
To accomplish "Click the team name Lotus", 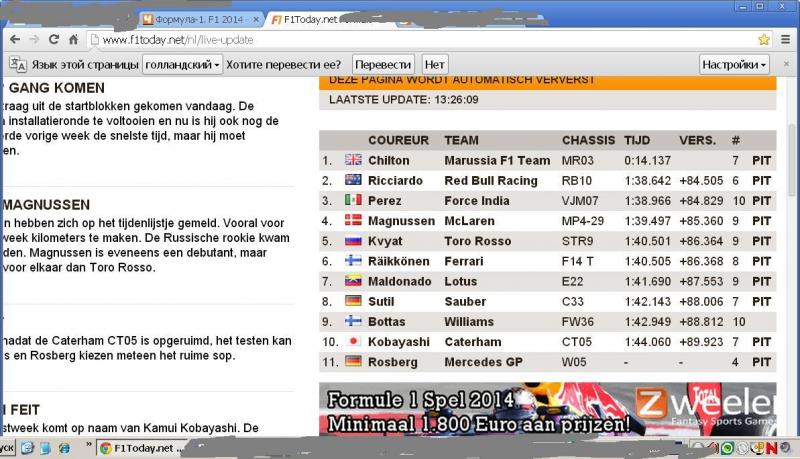I will pyautogui.click(x=461, y=281).
